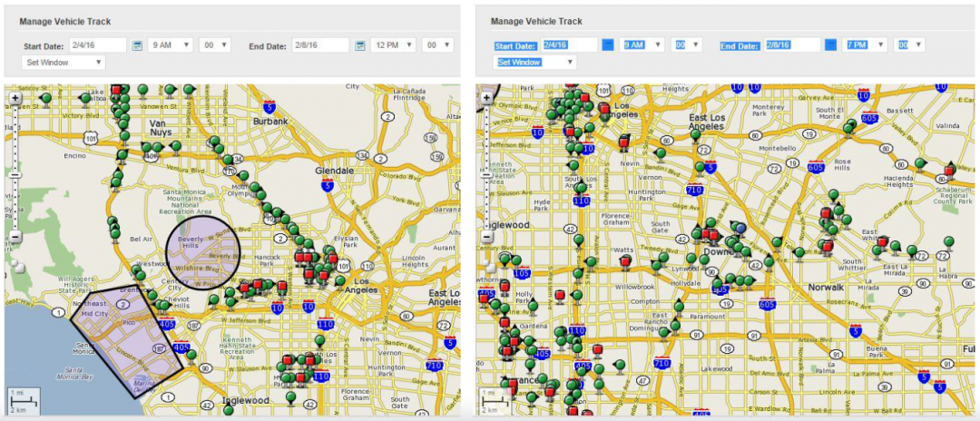Zoom out on the Beverly Hills map
980x421 pixels.
tap(15, 237)
